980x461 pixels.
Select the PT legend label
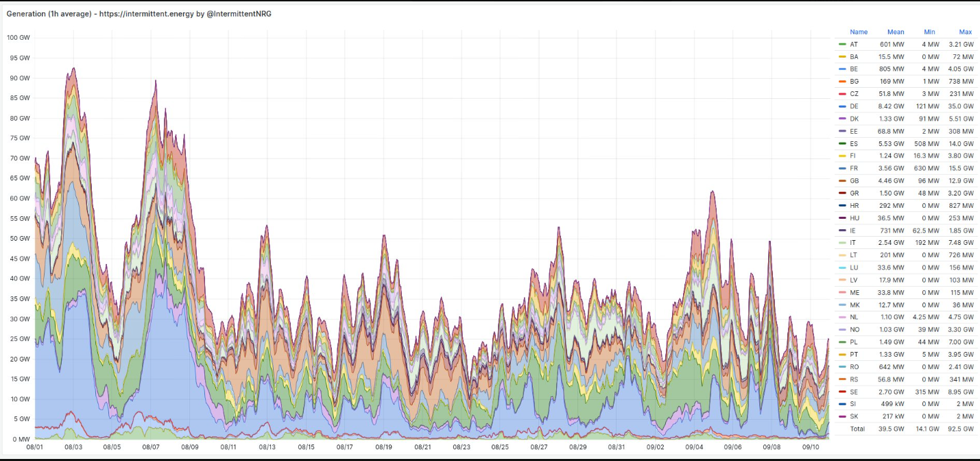(853, 354)
